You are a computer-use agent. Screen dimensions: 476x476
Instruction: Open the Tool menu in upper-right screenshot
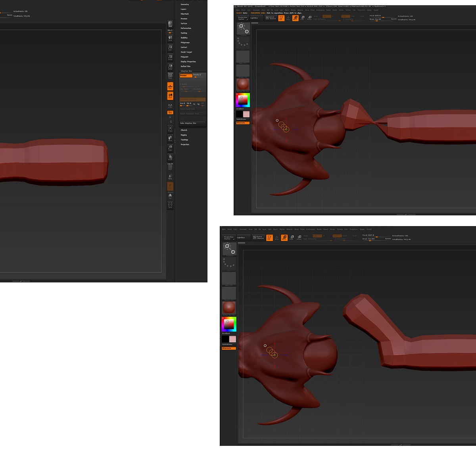coord(354,10)
